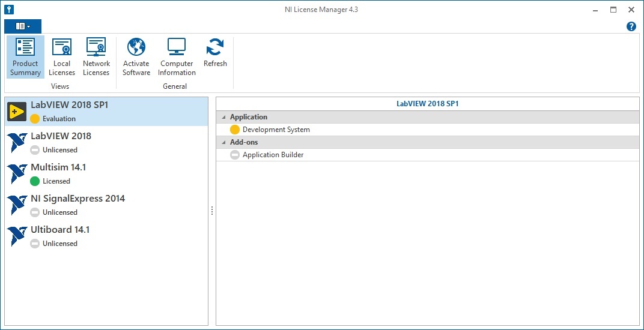Click Development System license item
644x330 pixels.
(276, 130)
